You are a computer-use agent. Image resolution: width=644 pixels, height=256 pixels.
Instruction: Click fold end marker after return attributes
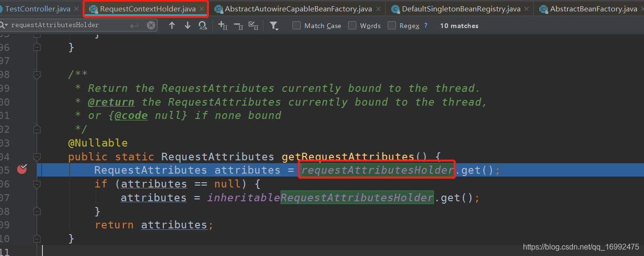(37, 238)
